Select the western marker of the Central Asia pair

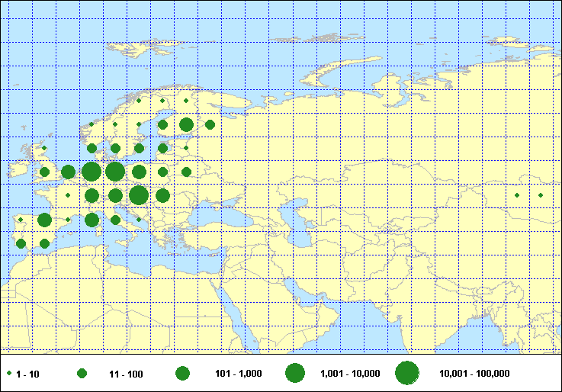click(x=517, y=195)
